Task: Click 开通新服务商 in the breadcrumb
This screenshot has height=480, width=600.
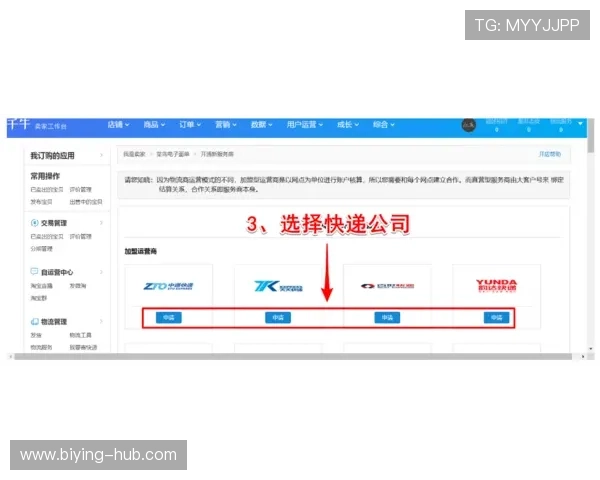Action: (217, 154)
